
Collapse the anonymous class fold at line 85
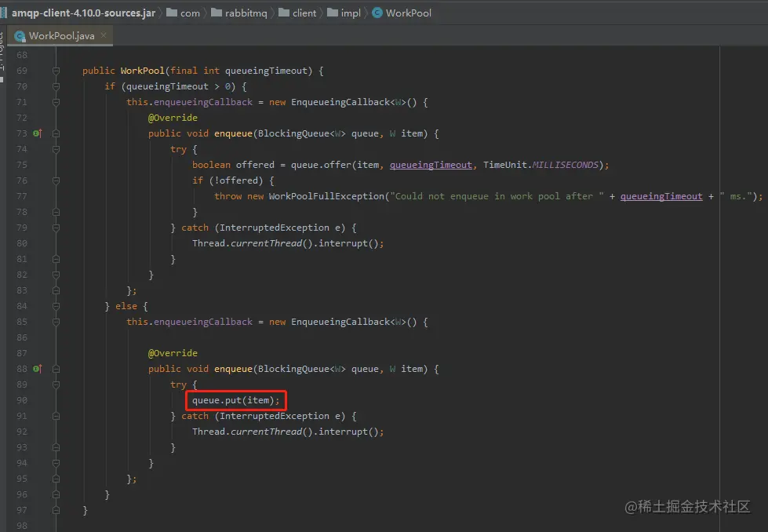coord(56,322)
